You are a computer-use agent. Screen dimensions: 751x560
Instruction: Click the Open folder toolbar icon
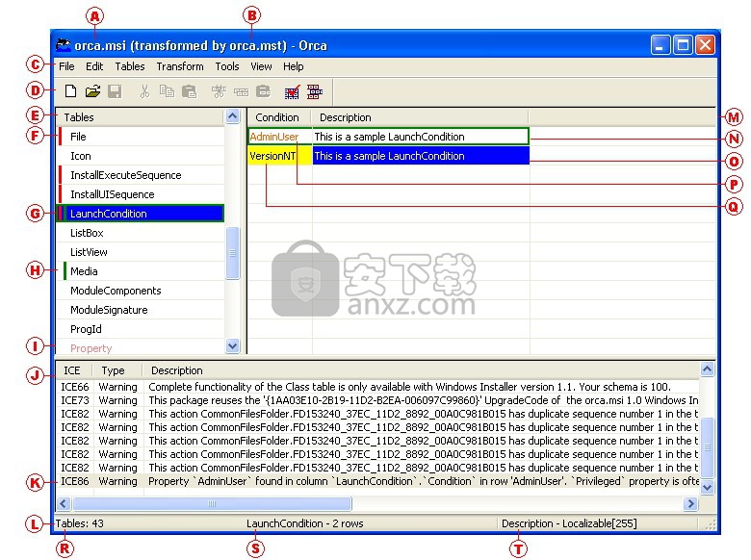(92, 91)
